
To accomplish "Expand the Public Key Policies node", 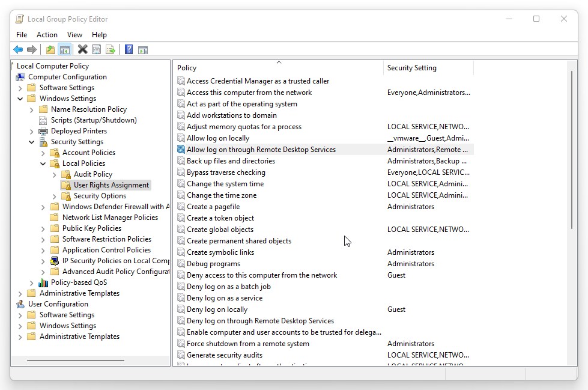I will click(43, 229).
